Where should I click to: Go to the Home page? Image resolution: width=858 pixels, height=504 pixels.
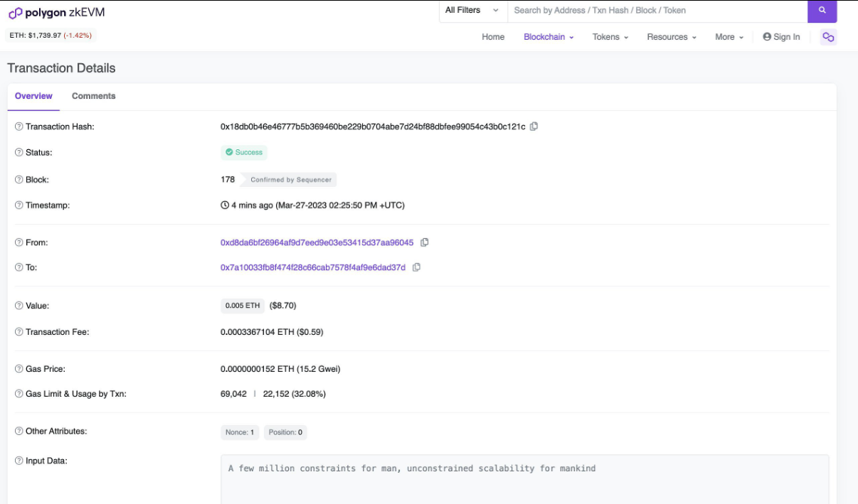pos(493,37)
